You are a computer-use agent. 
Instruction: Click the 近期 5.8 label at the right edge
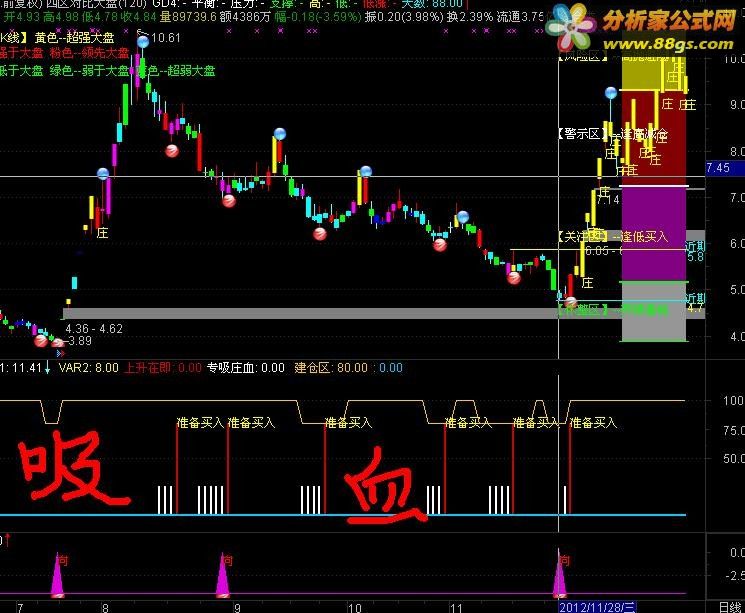pyautogui.click(x=695, y=251)
